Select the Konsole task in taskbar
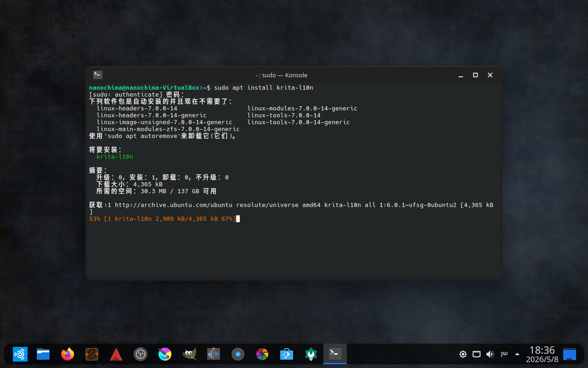This screenshot has width=588, height=368. tap(335, 354)
